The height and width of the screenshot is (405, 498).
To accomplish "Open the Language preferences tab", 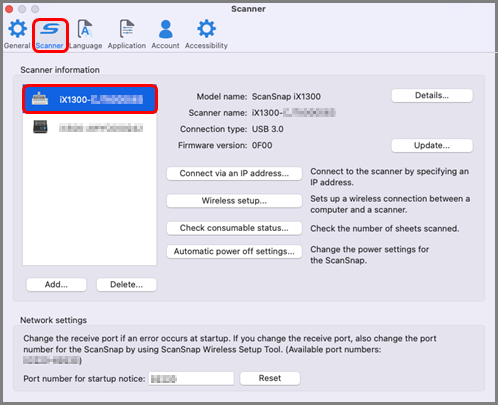I will 85,34.
